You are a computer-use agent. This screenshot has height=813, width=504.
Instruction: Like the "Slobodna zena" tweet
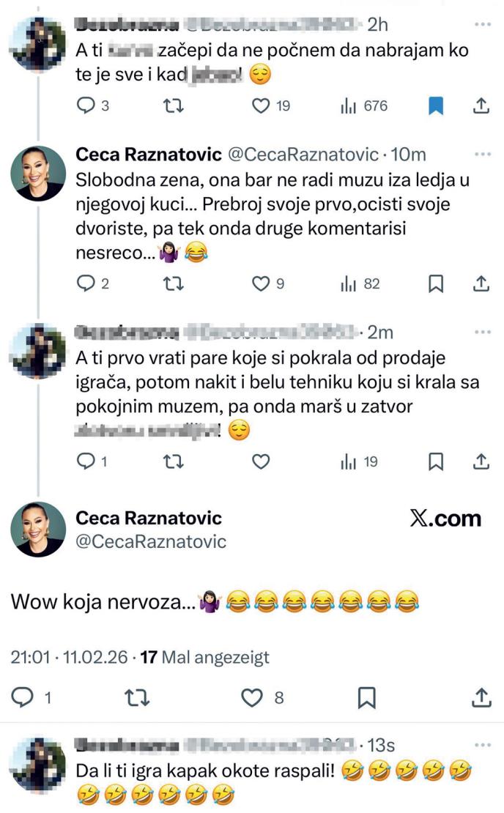pyautogui.click(x=261, y=284)
